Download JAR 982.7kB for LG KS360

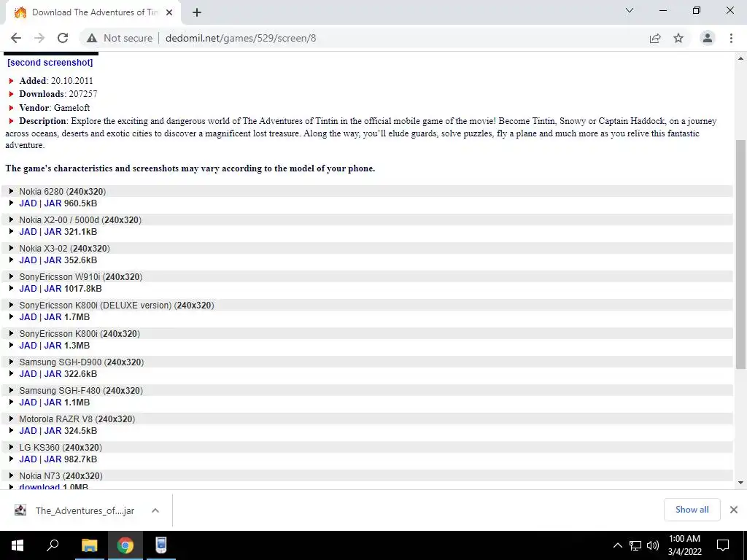coord(53,459)
